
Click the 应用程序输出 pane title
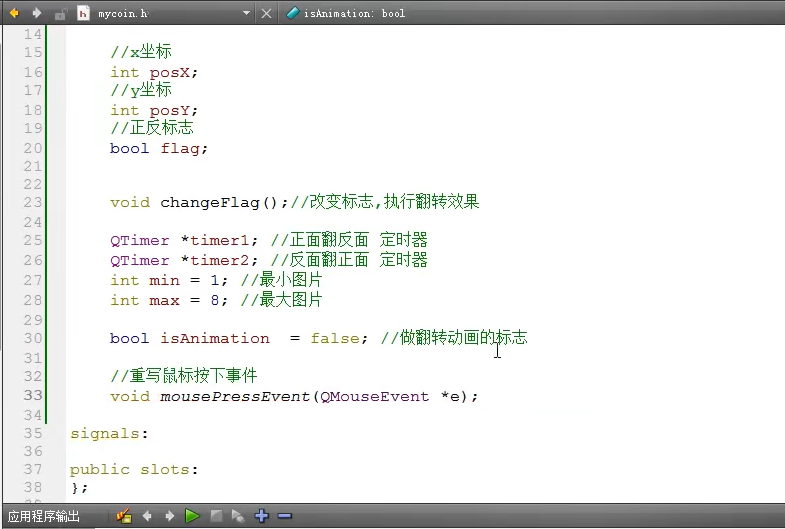click(x=44, y=516)
